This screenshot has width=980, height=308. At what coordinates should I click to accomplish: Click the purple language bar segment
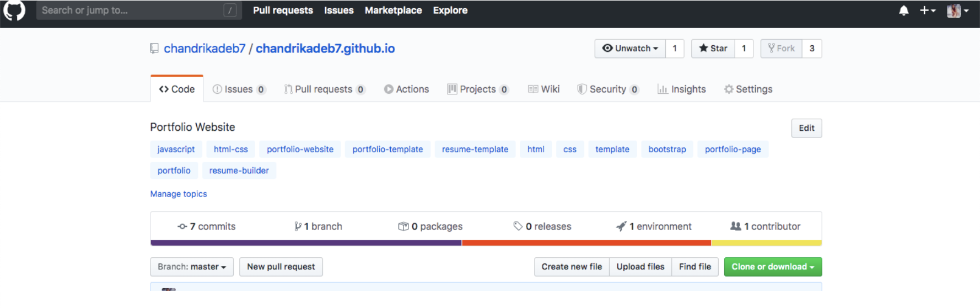(306, 243)
